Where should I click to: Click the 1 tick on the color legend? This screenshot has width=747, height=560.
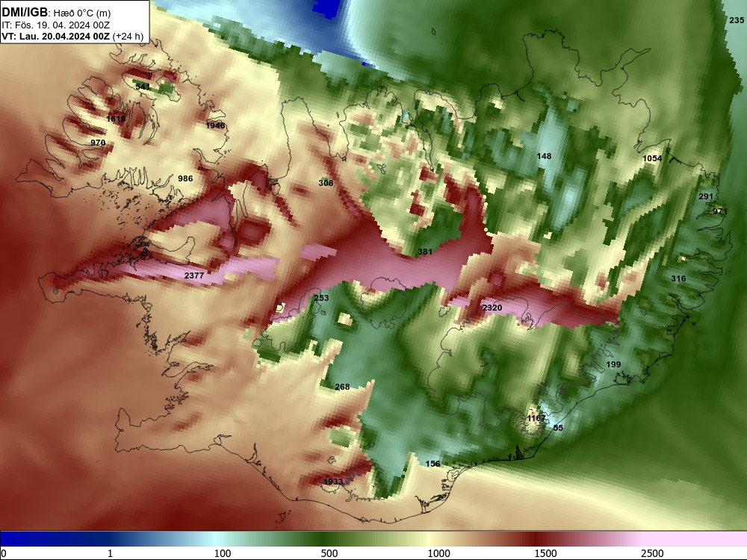pyautogui.click(x=110, y=553)
